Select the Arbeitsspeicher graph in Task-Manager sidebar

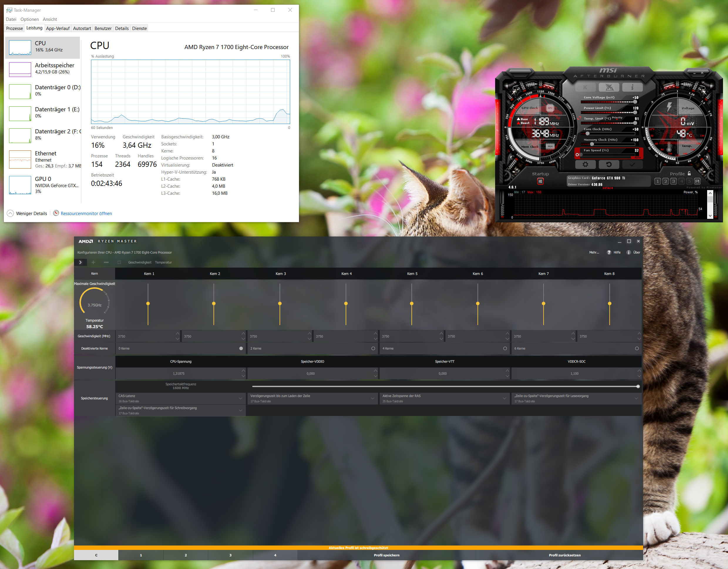pos(20,69)
